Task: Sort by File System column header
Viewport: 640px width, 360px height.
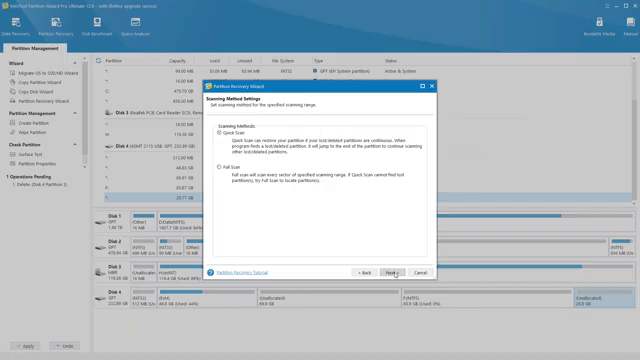Action: click(x=283, y=61)
